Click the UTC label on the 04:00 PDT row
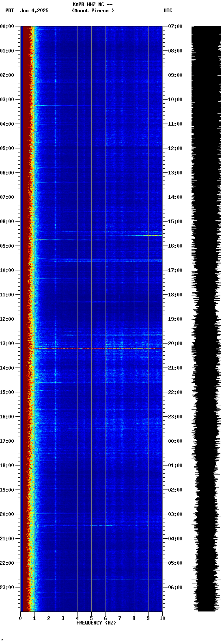 point(175,124)
